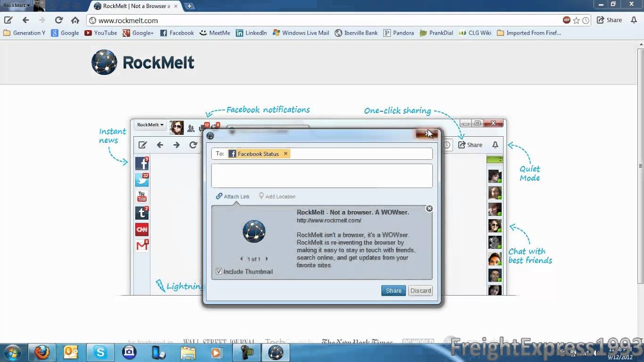
Task: Click the Tumblr feed icon in demo sidebar
Action: point(142,213)
